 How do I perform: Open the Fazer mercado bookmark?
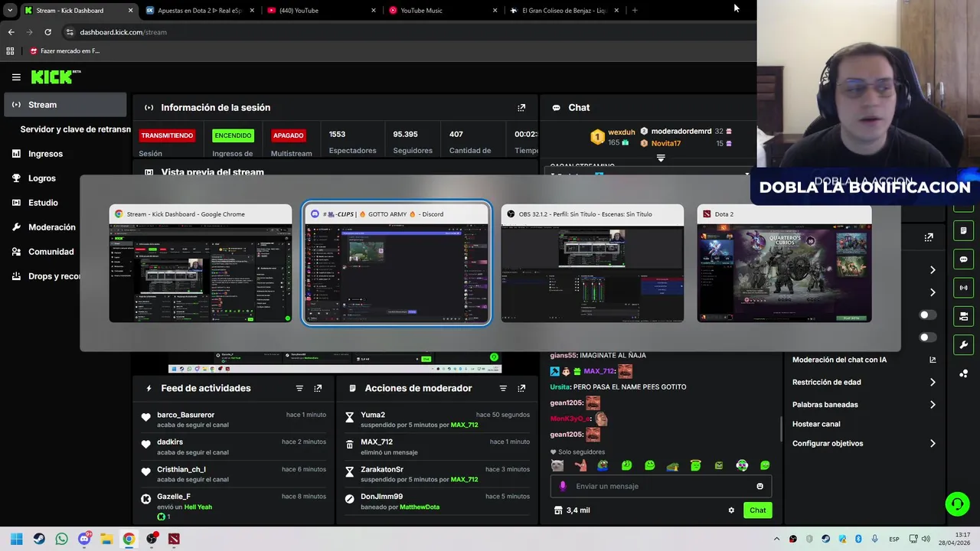pyautogui.click(x=65, y=51)
